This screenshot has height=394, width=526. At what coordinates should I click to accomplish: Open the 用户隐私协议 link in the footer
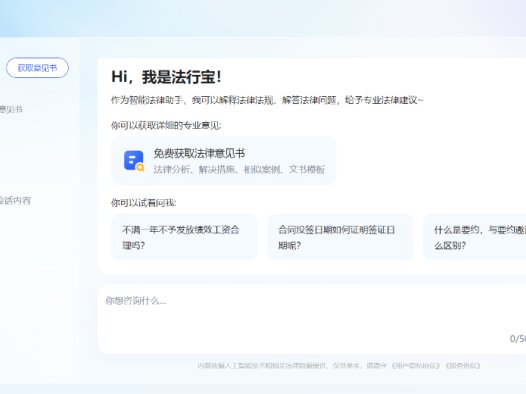(x=415, y=365)
